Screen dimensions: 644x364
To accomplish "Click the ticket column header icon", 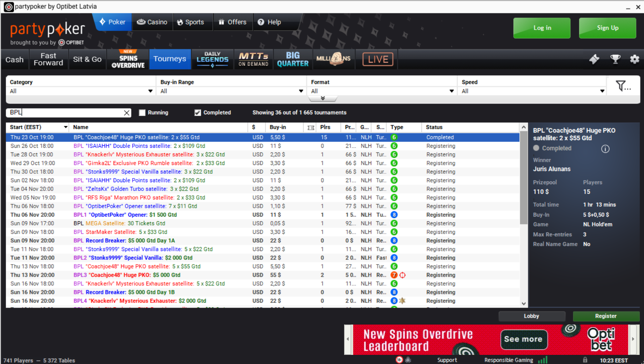I will [311, 128].
